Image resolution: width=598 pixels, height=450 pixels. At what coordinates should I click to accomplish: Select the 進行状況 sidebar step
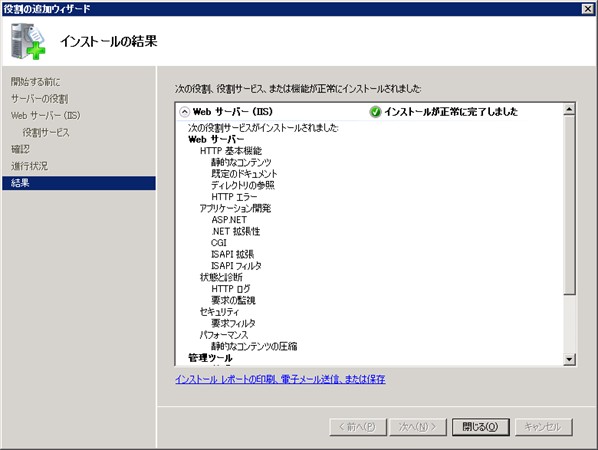(29, 166)
